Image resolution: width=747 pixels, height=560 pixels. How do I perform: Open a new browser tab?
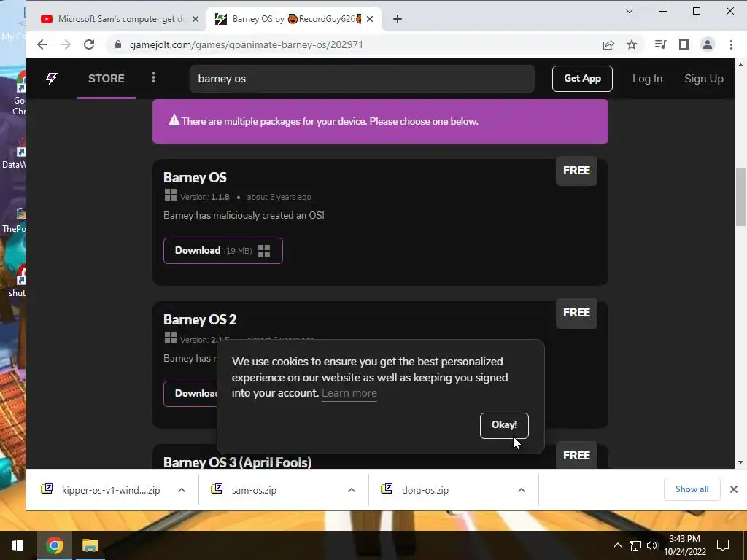[398, 19]
